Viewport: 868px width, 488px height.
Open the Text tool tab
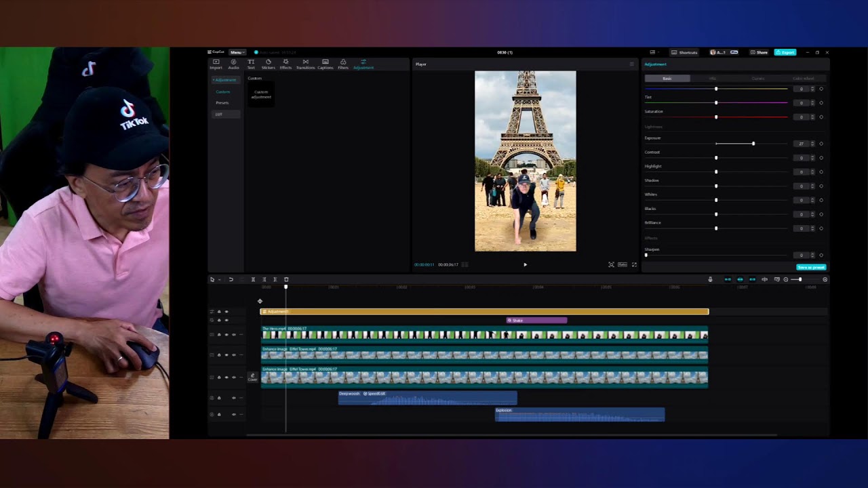click(251, 64)
